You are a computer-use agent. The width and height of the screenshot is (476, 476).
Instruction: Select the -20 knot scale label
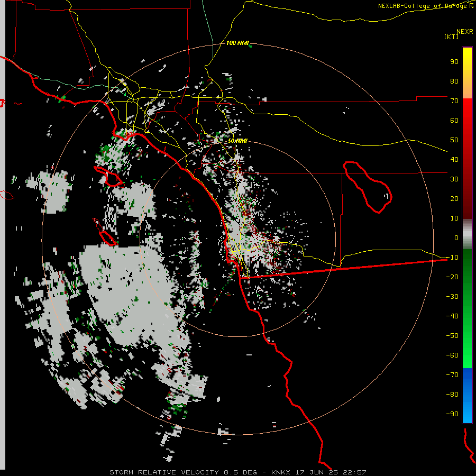452,277
